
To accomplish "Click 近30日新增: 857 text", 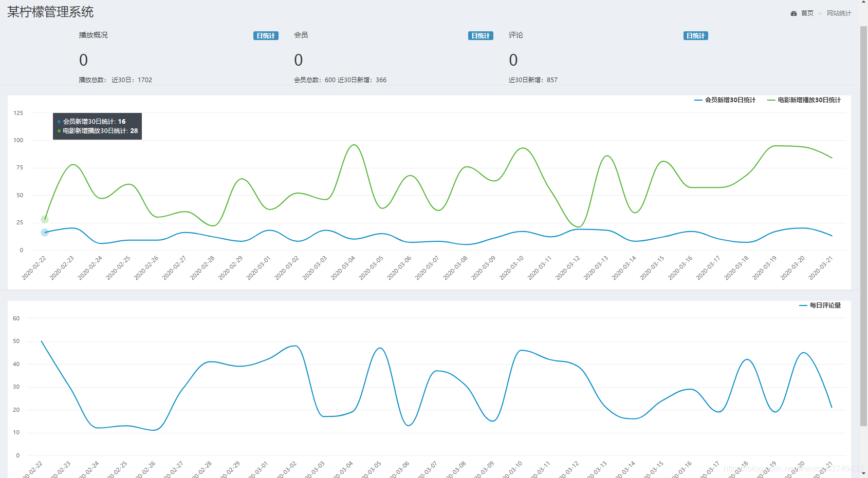I will [533, 80].
